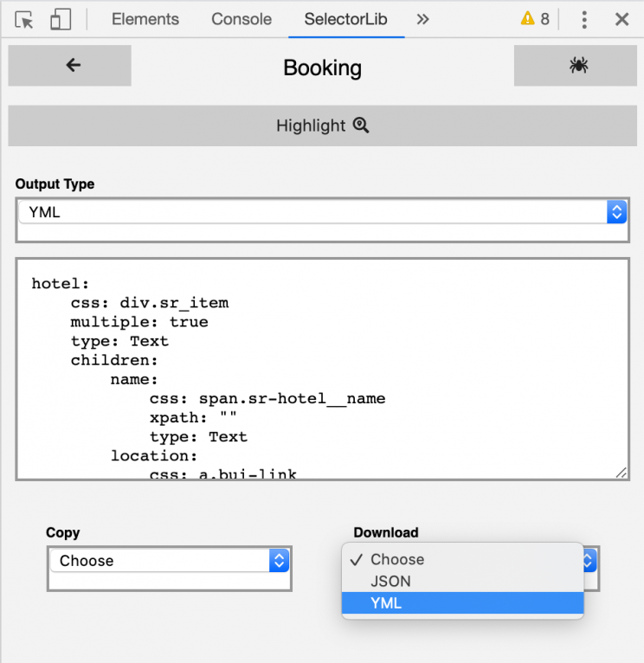Click the 'children:' line

click(114, 360)
